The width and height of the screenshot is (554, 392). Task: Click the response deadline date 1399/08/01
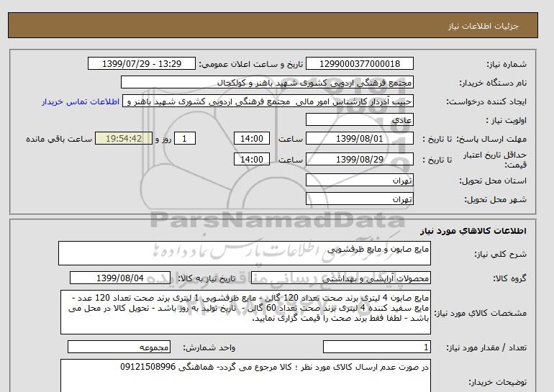coord(359,138)
